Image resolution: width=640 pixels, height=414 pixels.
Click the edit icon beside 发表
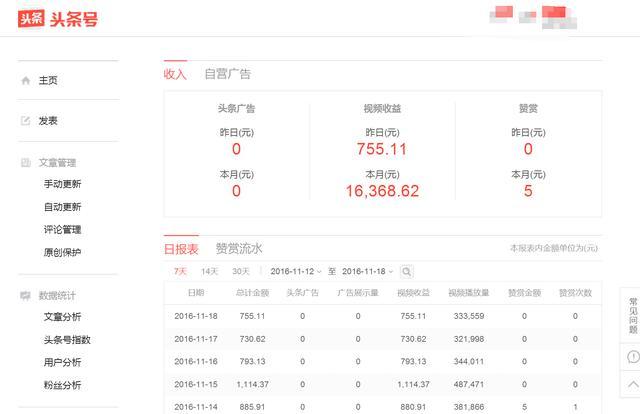(25, 120)
